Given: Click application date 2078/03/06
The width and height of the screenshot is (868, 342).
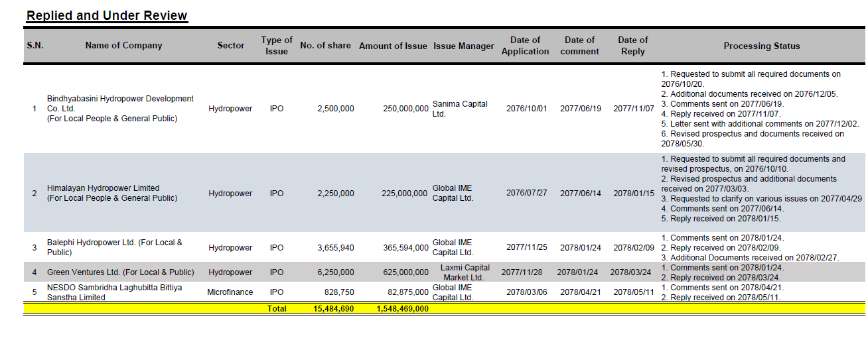Looking at the screenshot, I should pyautogui.click(x=527, y=292).
